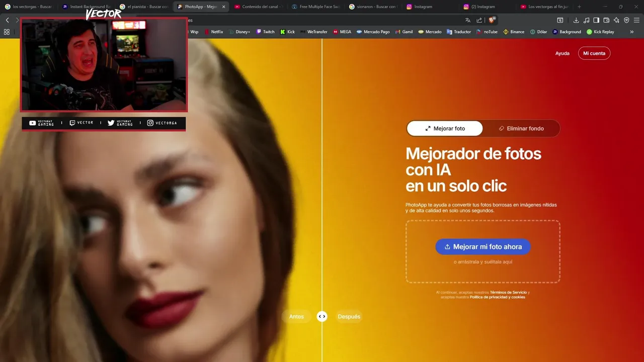
Task: Switch to Los vectorgas al fin YouTube tab
Action: (x=544, y=7)
